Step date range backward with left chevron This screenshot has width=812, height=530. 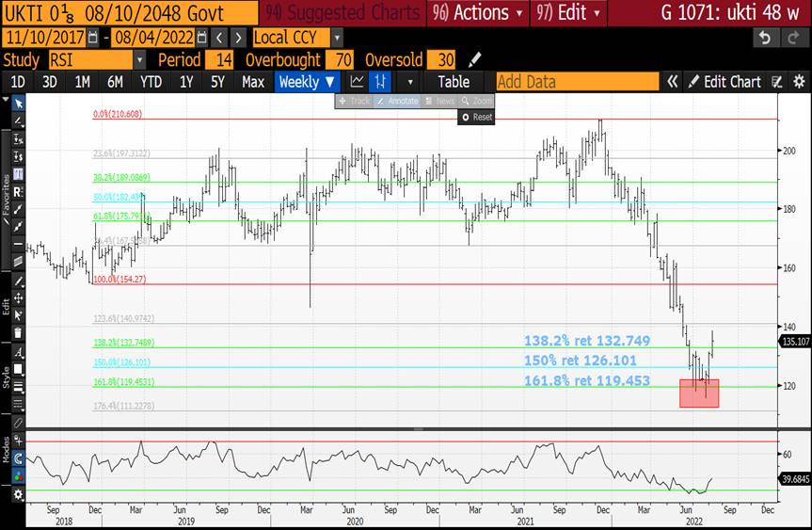tap(219, 38)
